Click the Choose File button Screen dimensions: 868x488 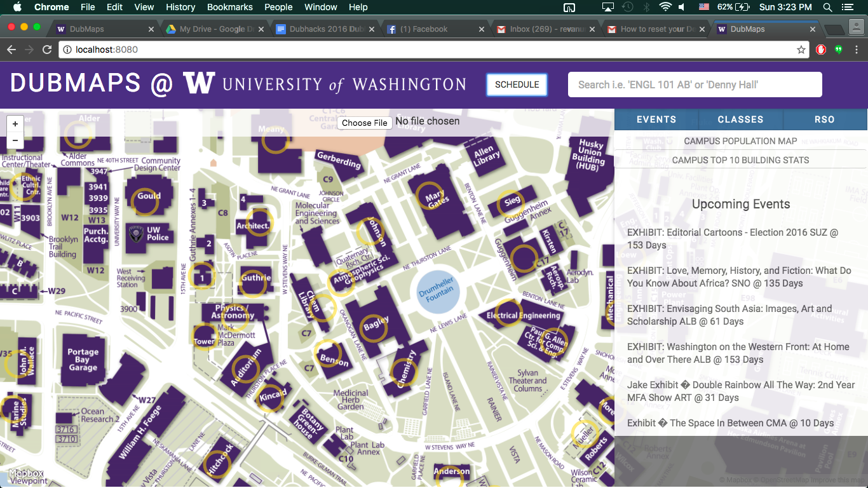pos(364,123)
